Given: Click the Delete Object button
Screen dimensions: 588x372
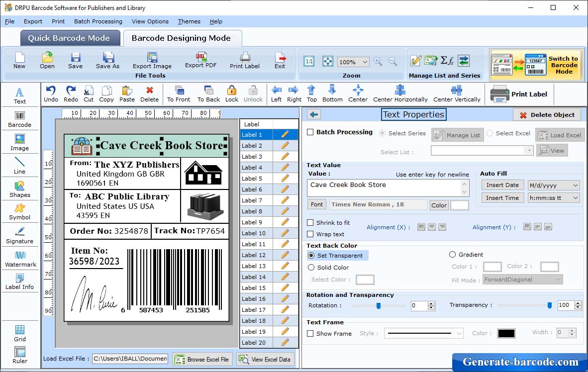Looking at the screenshot, I should [x=547, y=115].
